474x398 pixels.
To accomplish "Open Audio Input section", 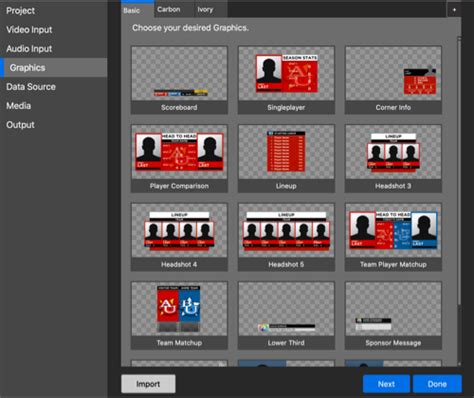I will 54,49.
